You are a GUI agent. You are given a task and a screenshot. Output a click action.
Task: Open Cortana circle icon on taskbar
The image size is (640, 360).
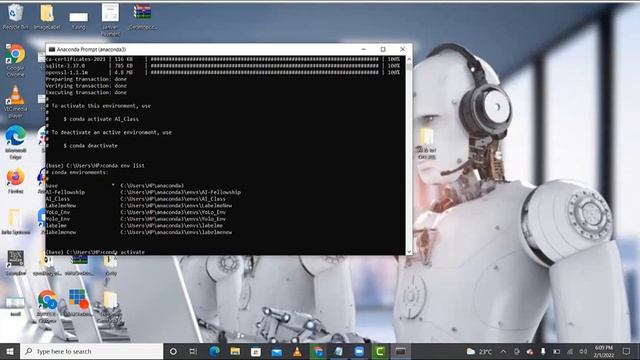pos(173,351)
